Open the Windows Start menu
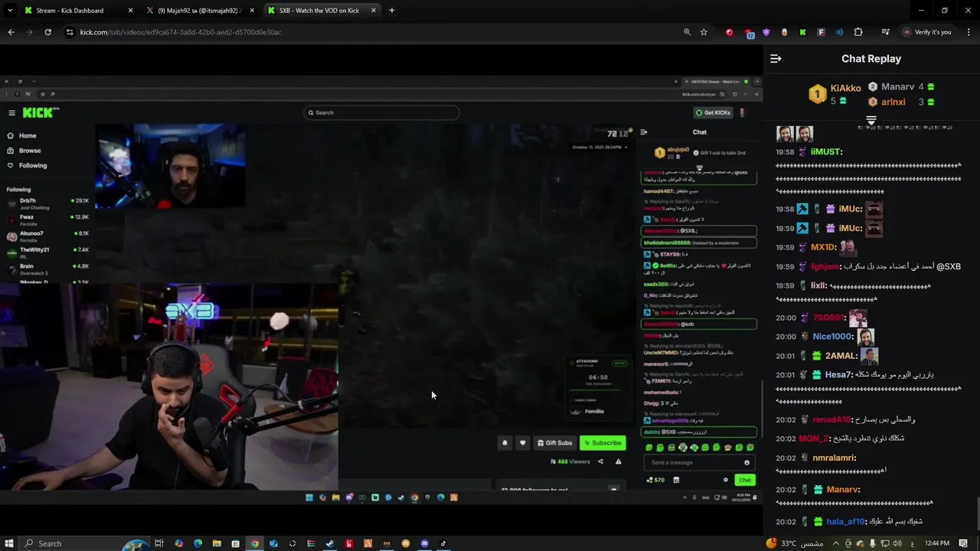 point(11,543)
